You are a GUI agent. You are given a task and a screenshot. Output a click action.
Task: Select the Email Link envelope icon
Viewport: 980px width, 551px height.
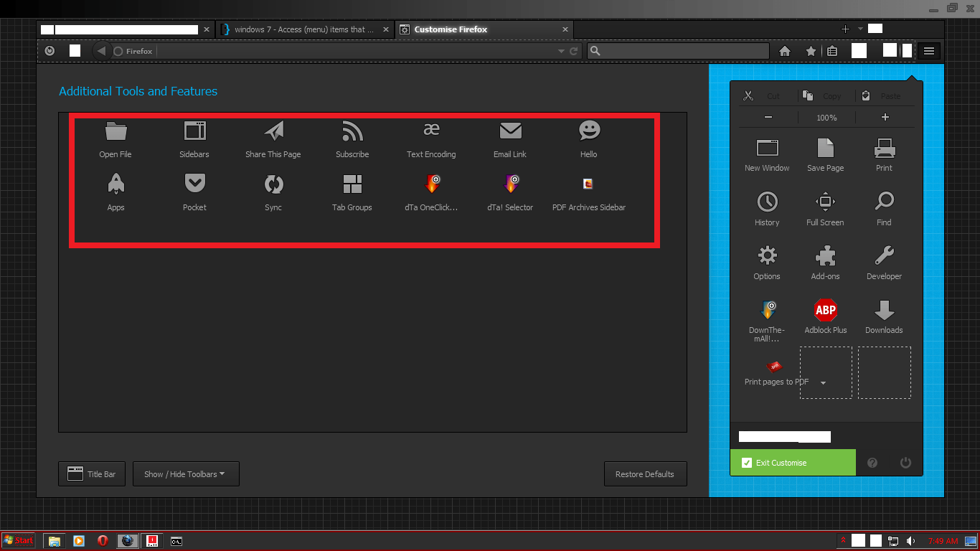[510, 131]
